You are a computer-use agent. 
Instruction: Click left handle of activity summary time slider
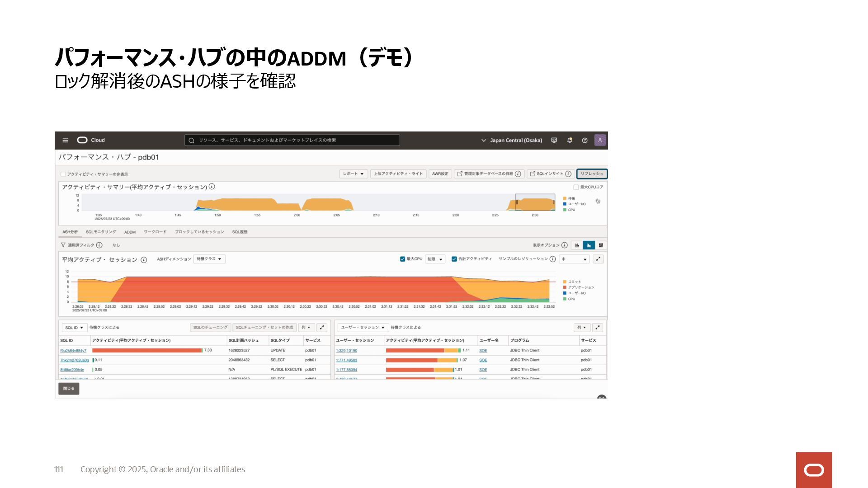517,202
